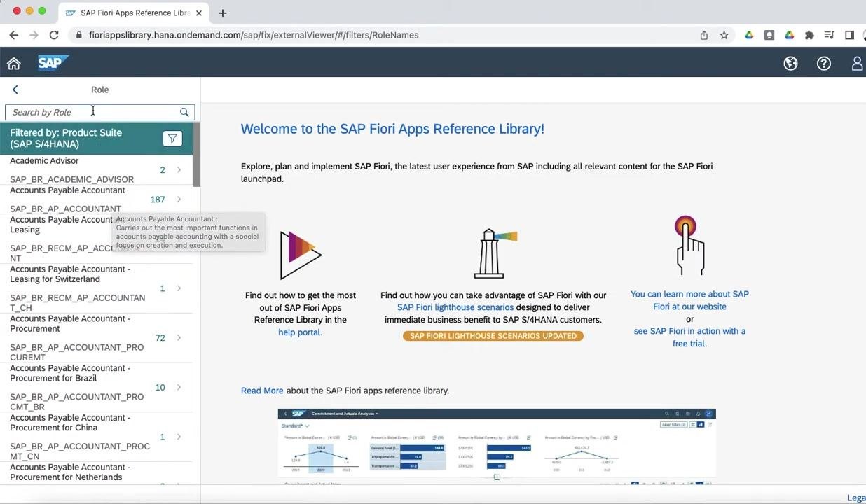The height and width of the screenshot is (504, 866).
Task: Expand Leasing for Switzerland role chevron
Action: tap(179, 288)
